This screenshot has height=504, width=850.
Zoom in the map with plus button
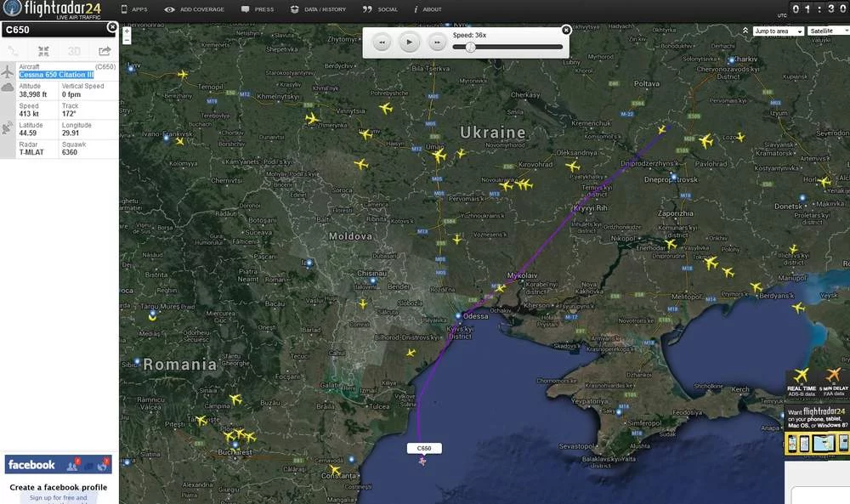(127, 31)
